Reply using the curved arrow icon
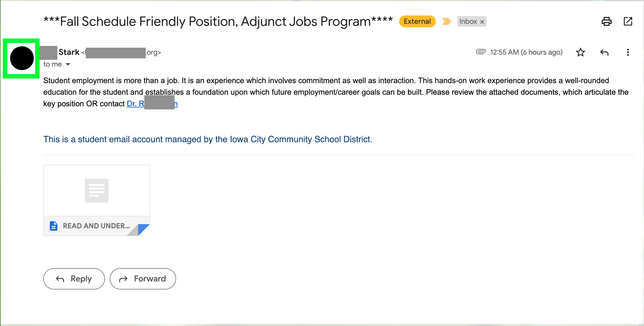Image resolution: width=644 pixels, height=326 pixels. pyautogui.click(x=604, y=52)
